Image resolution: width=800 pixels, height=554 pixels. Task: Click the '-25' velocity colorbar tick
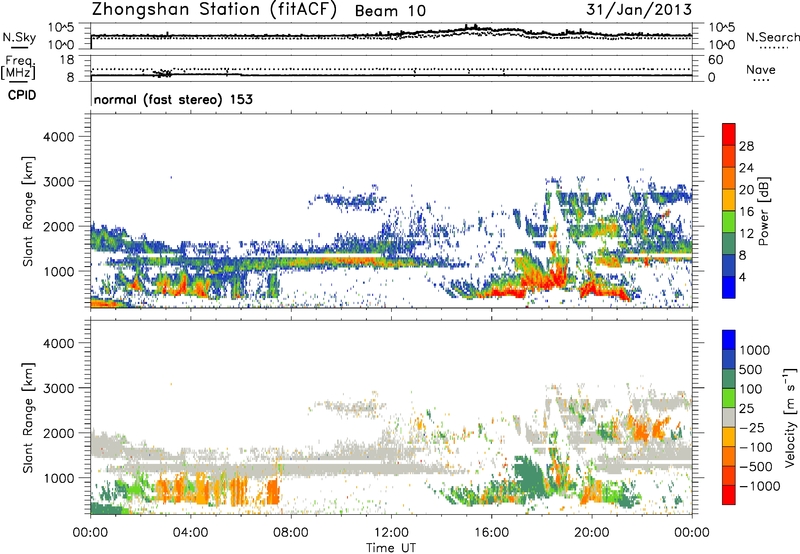(x=752, y=427)
